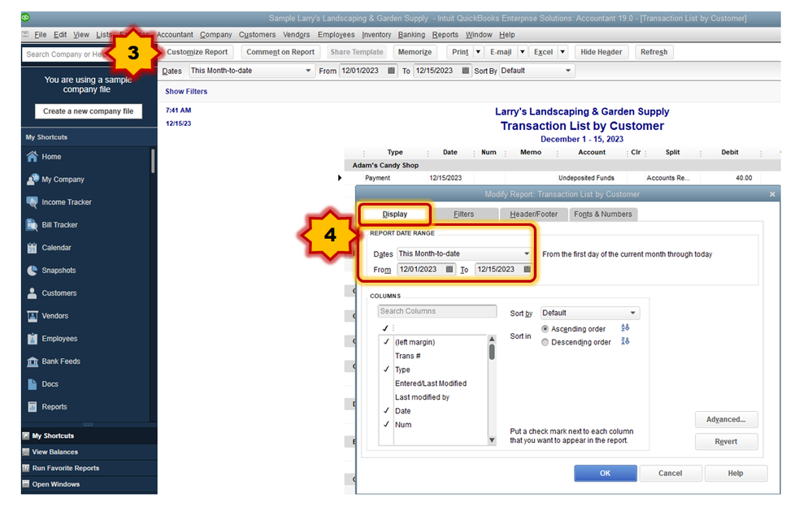Viewport: 812px width, 524px height.
Task: Open the Accountant menu
Action: pyautogui.click(x=175, y=35)
